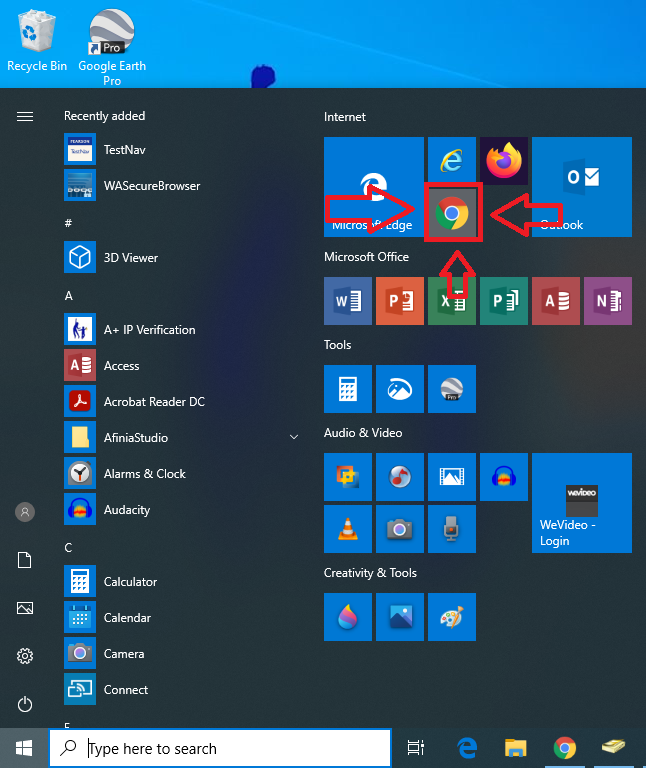646x768 pixels.
Task: Open the WeVideo - Login tile
Action: point(582,503)
